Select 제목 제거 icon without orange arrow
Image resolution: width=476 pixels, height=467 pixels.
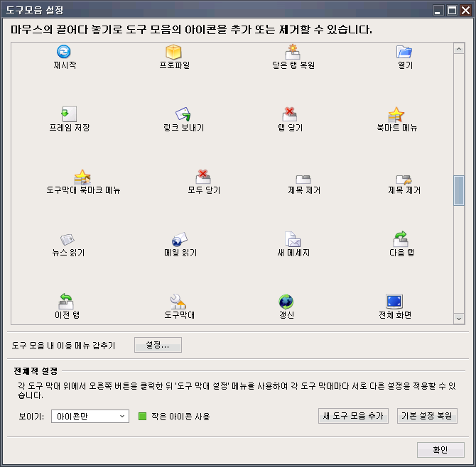tap(303, 179)
